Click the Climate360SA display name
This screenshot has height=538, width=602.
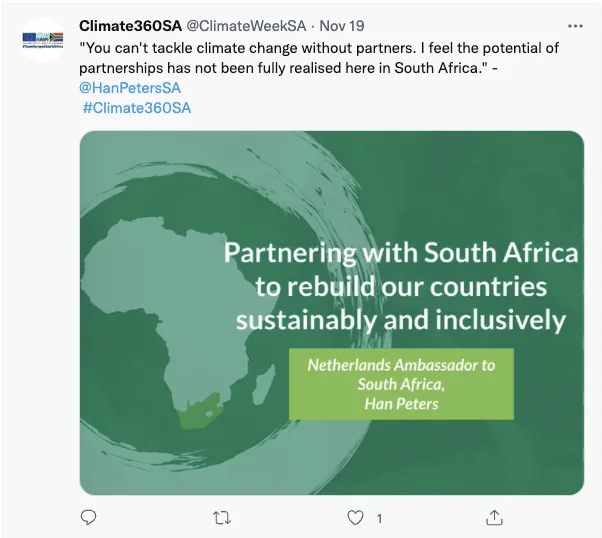coord(130,25)
